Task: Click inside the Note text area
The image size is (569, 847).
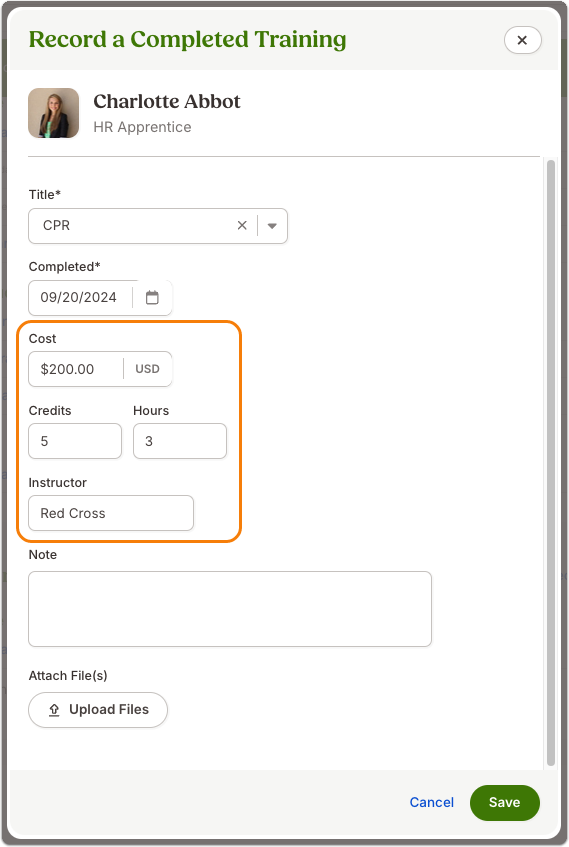Action: [230, 609]
